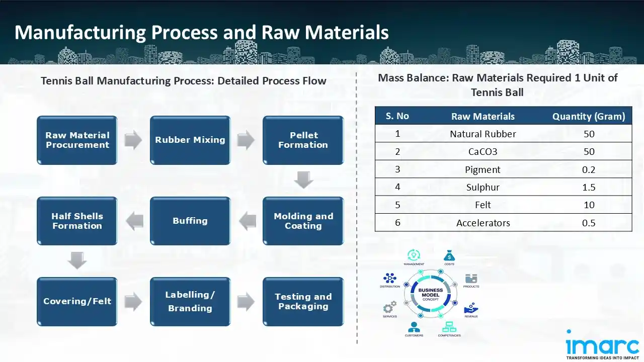Click the Revenue hand icon

pos(471,307)
